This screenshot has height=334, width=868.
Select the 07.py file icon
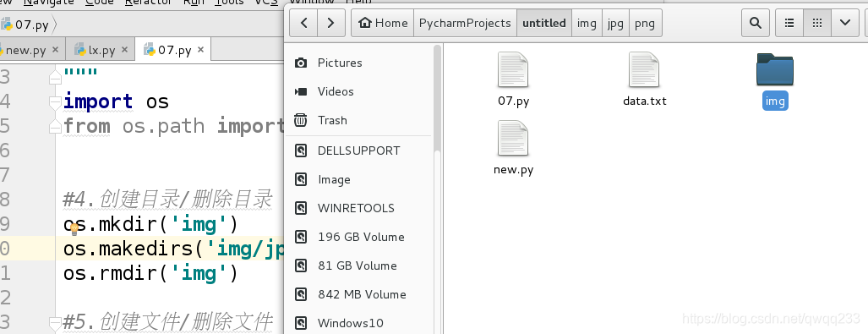513,69
